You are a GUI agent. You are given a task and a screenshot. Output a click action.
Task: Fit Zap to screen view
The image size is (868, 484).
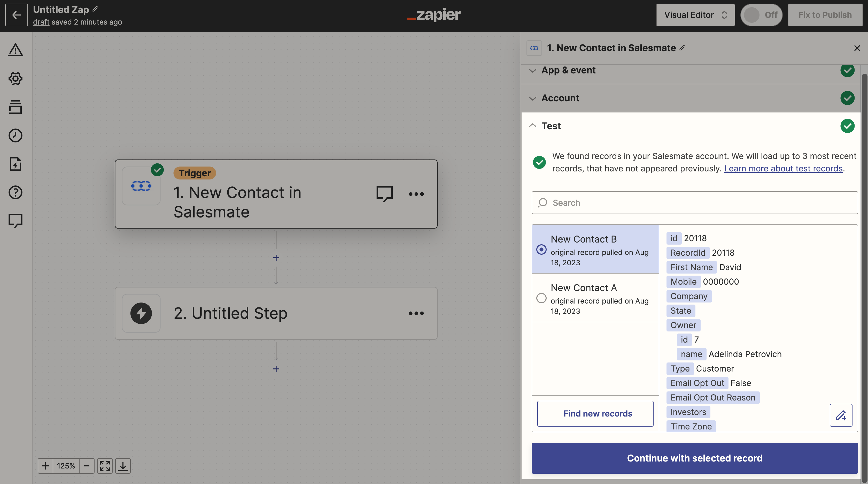coord(105,466)
